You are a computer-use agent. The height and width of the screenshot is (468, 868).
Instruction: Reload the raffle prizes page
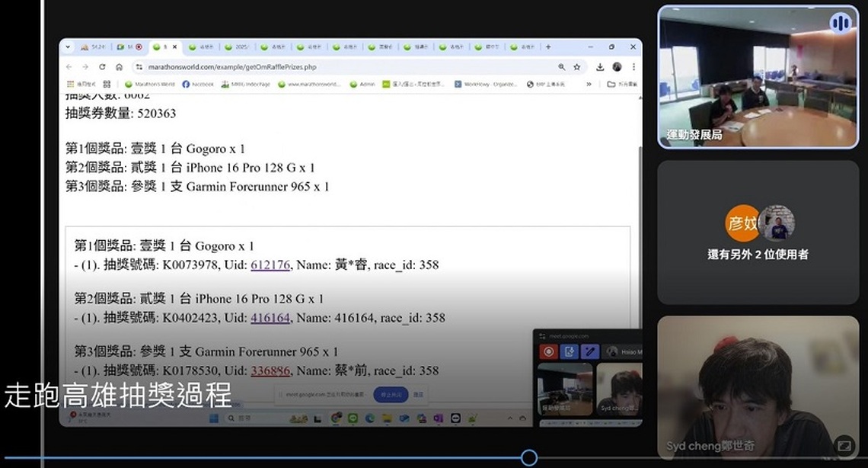coord(102,67)
